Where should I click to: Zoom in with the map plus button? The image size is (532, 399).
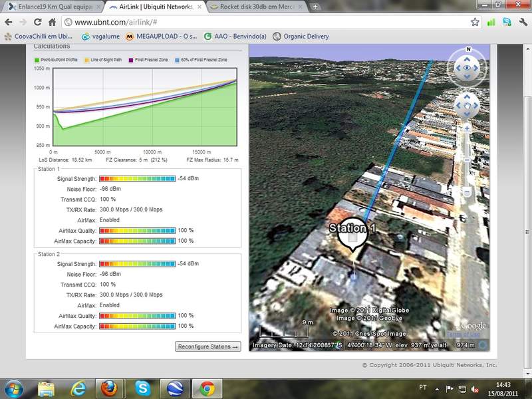point(467,128)
